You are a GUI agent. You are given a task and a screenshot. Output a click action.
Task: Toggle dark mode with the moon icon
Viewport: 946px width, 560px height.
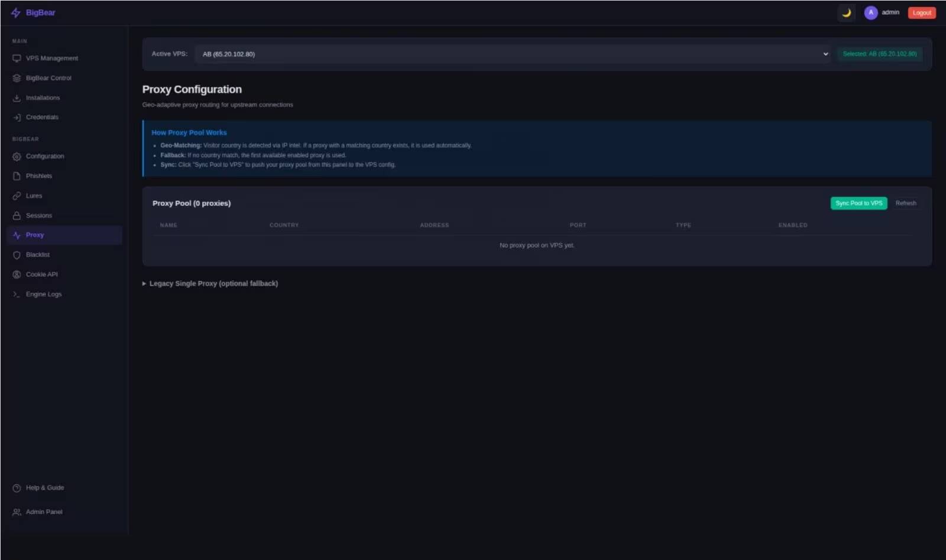pyautogui.click(x=846, y=12)
